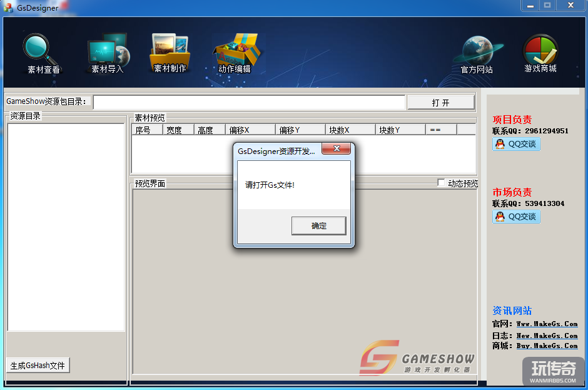Open the 素材查看 magnifier tool
The height and width of the screenshot is (390, 588).
(43, 54)
